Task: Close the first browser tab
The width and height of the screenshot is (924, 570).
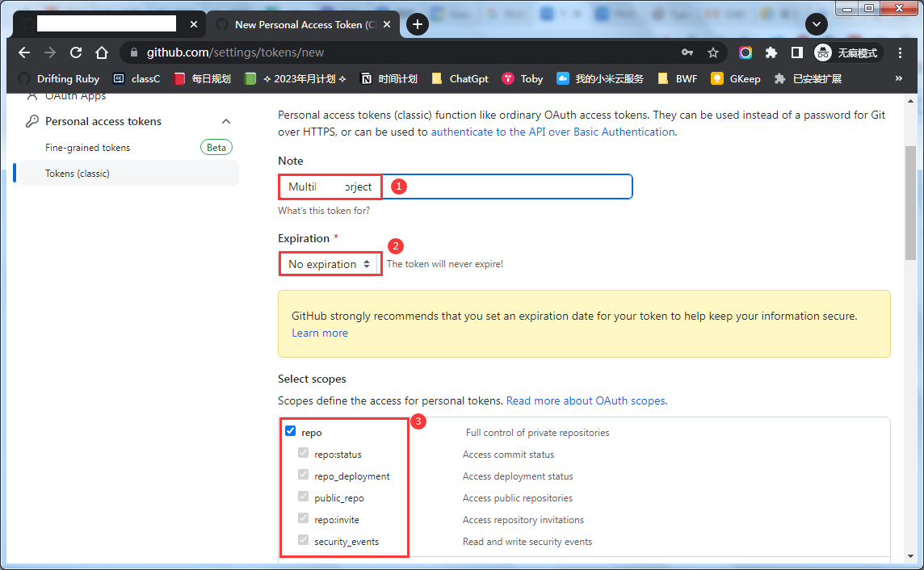Action: click(193, 24)
